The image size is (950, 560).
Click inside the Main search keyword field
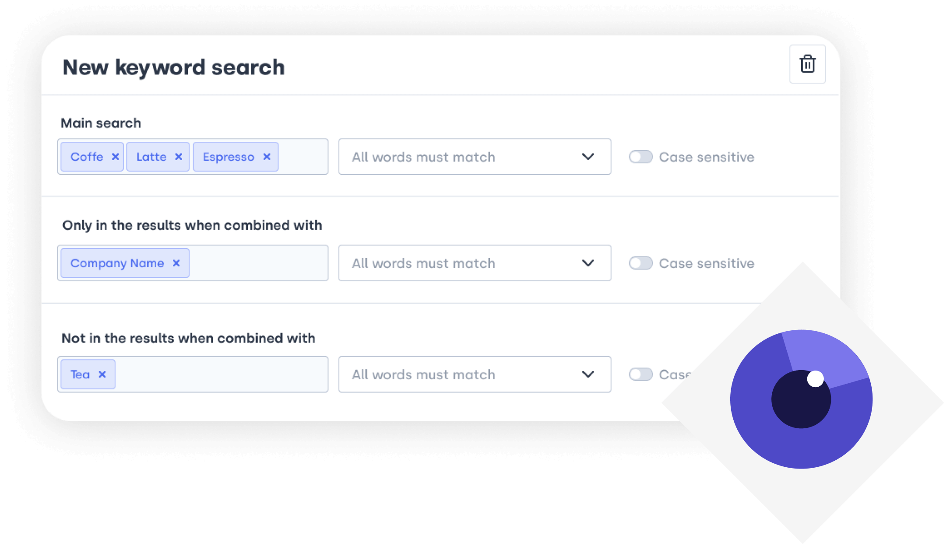pos(302,157)
